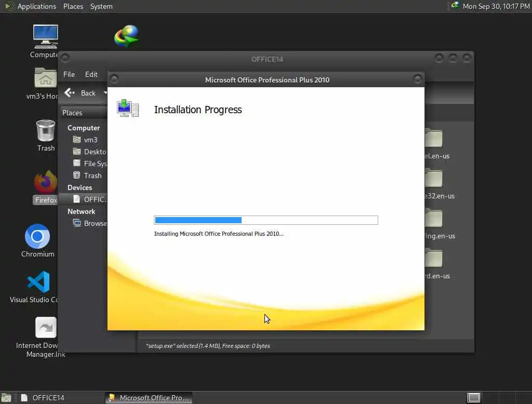Open vm3's Home folder icon
Viewport: 532px width, 404px height.
click(x=46, y=78)
